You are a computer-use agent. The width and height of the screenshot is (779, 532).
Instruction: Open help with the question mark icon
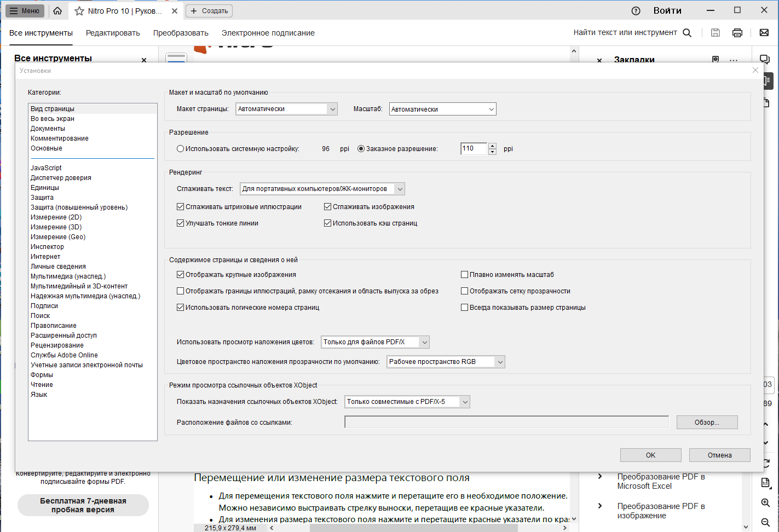[636, 11]
